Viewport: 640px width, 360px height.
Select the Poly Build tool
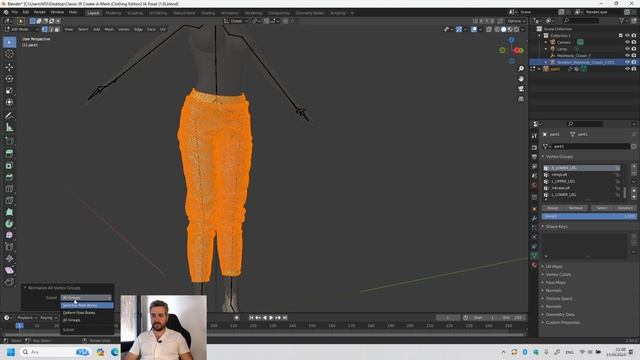point(9,212)
